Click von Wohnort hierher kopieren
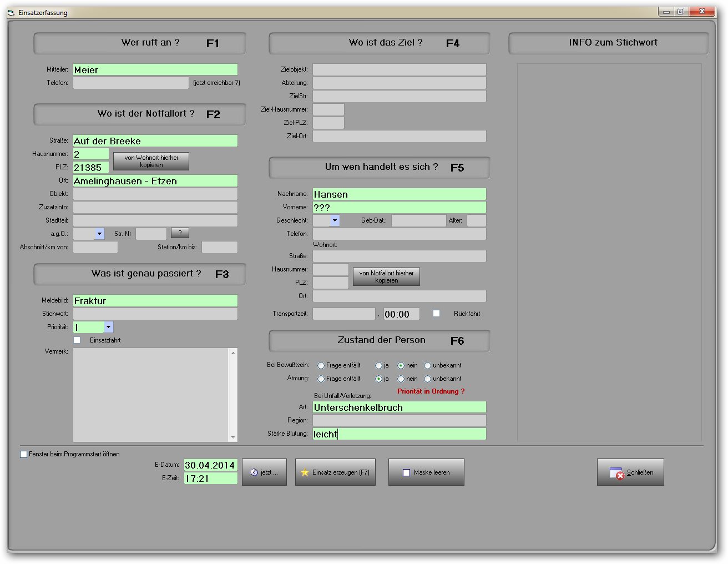Viewport: 728px width, 564px height. (x=151, y=161)
